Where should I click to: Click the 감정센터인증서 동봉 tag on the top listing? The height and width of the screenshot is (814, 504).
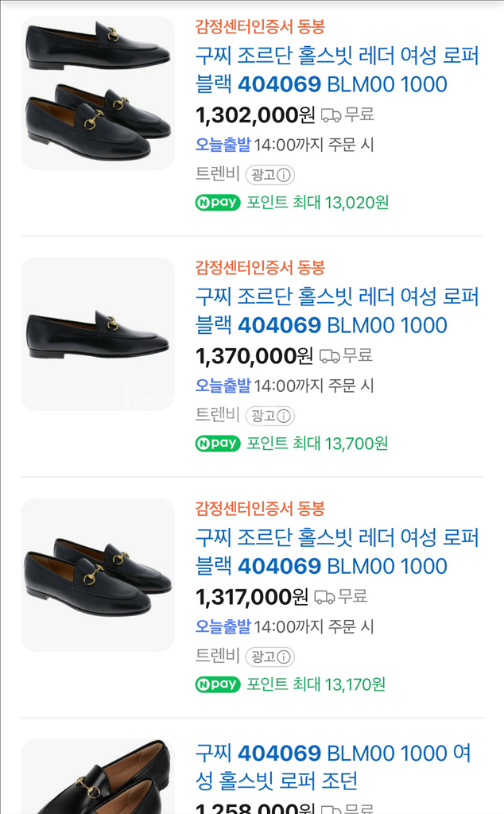(253, 25)
